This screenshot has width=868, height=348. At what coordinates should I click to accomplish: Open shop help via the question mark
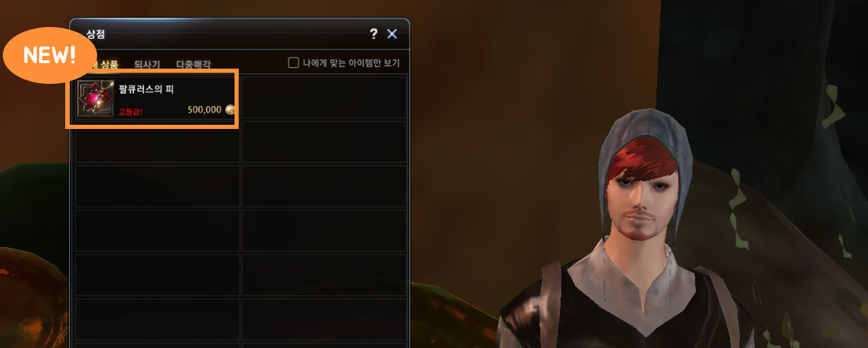pos(373,34)
